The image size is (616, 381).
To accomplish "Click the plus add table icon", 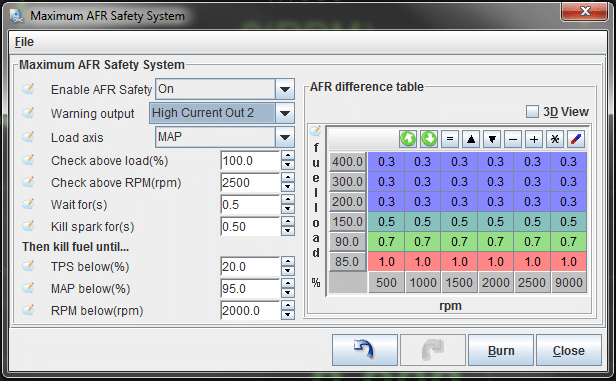I will 534,139.
